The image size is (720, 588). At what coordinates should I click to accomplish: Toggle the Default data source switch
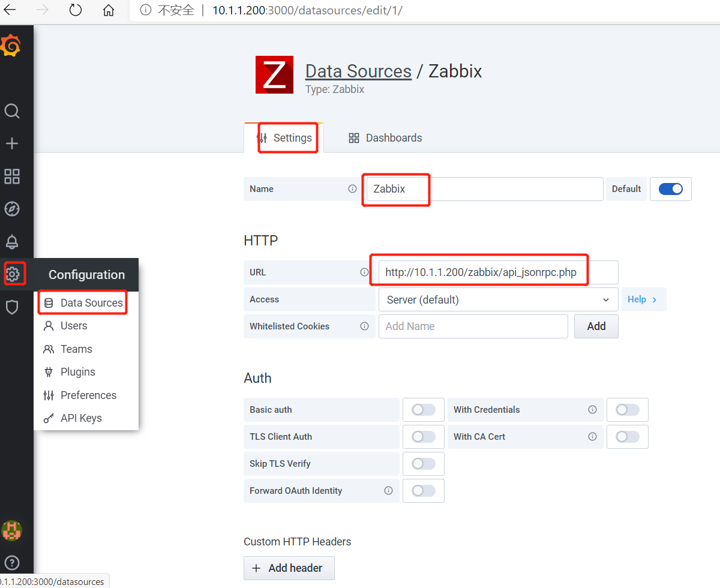[x=671, y=188]
